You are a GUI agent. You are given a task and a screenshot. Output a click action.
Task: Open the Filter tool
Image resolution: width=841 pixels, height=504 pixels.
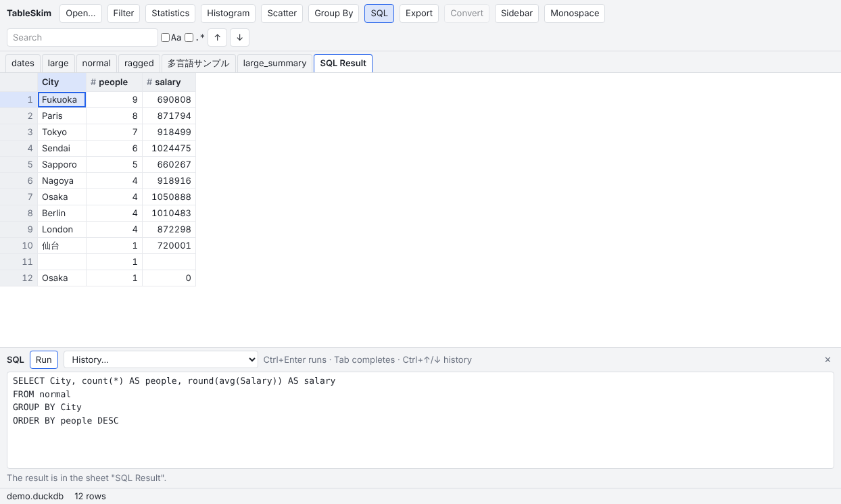pyautogui.click(x=124, y=14)
